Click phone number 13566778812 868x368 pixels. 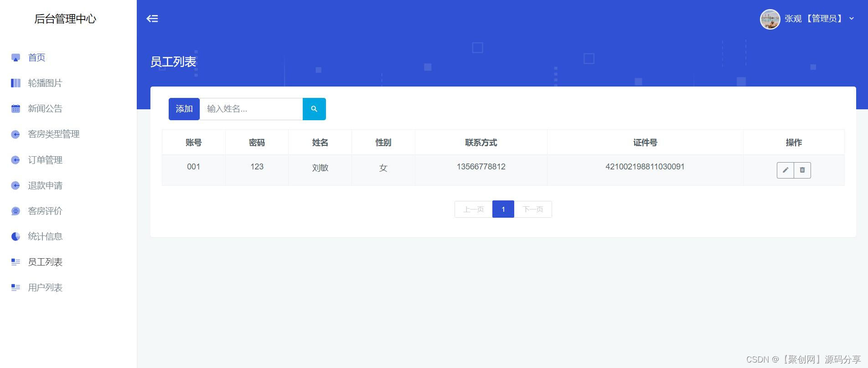[x=481, y=167]
